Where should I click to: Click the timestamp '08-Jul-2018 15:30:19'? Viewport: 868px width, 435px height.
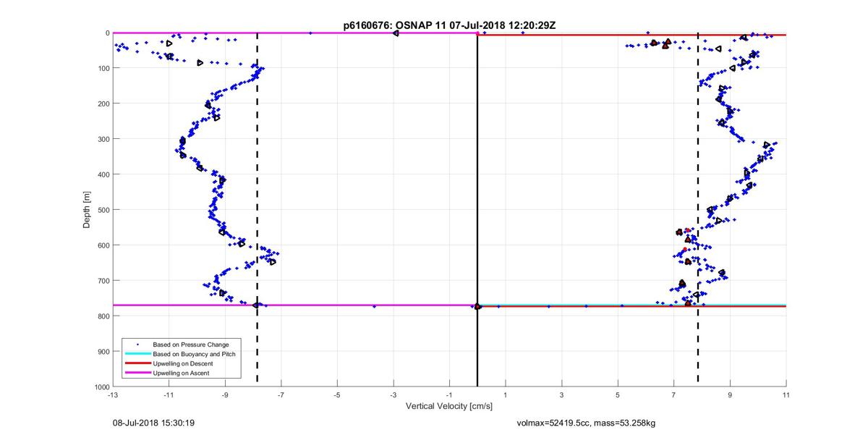click(153, 422)
